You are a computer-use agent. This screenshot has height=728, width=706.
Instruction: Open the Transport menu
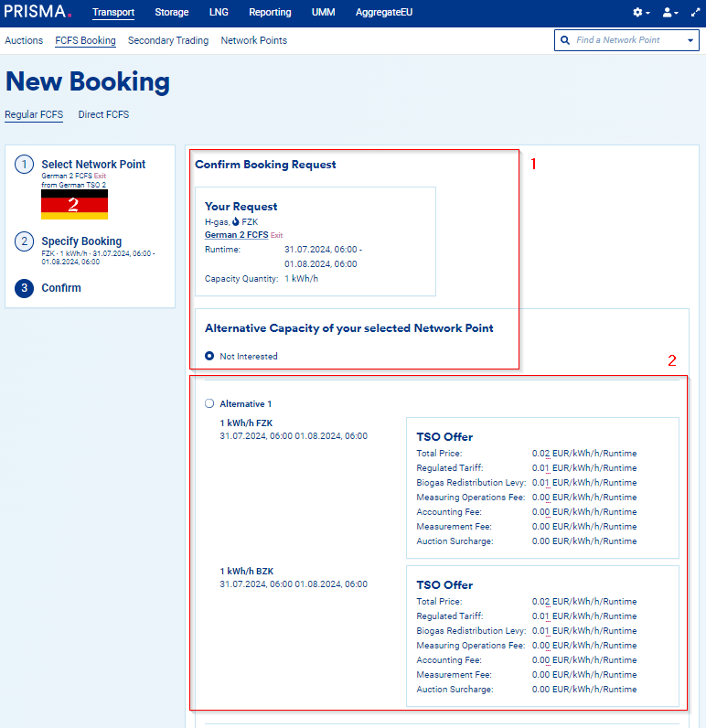coord(113,13)
